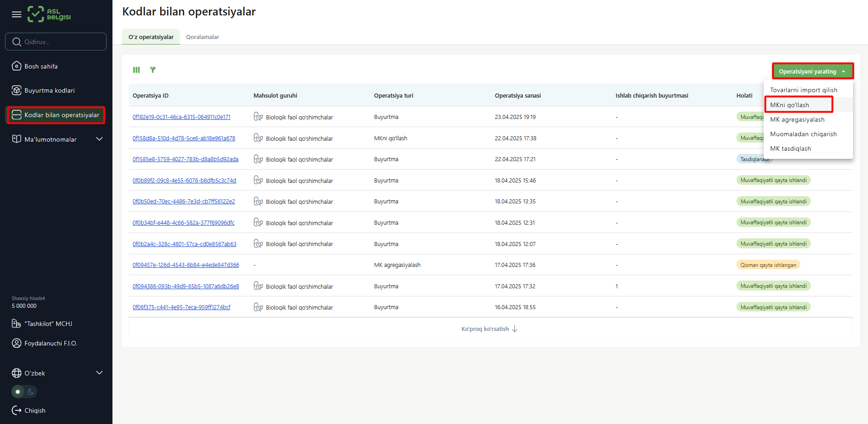Click the Ma'lumotnomalar book icon
The image size is (868, 424).
(x=17, y=139)
